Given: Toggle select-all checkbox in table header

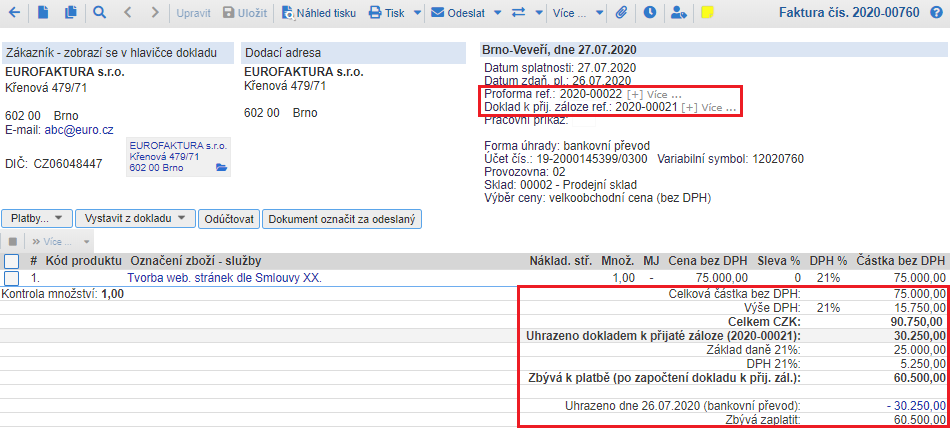Looking at the screenshot, I should 11,261.
